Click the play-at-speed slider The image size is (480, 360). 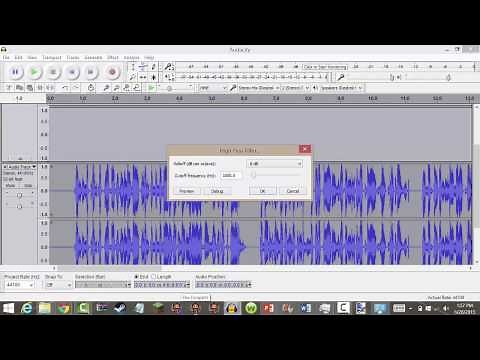click(175, 88)
